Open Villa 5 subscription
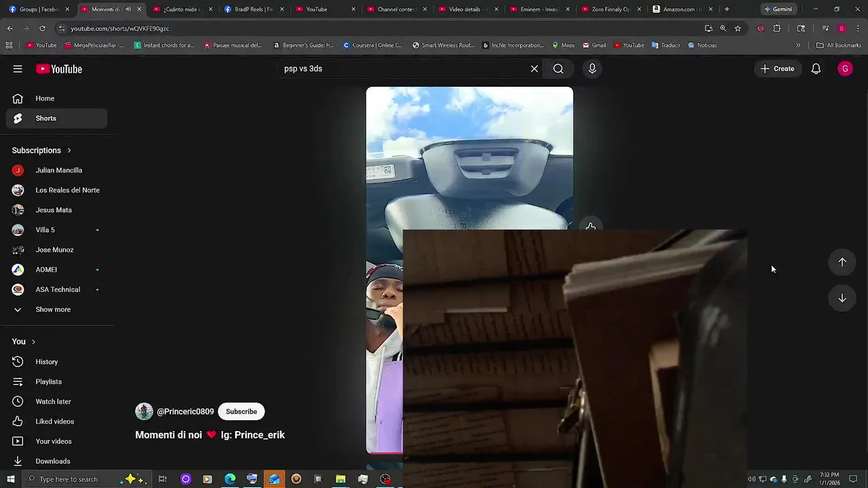Viewport: 868px width, 488px height. click(x=57, y=230)
